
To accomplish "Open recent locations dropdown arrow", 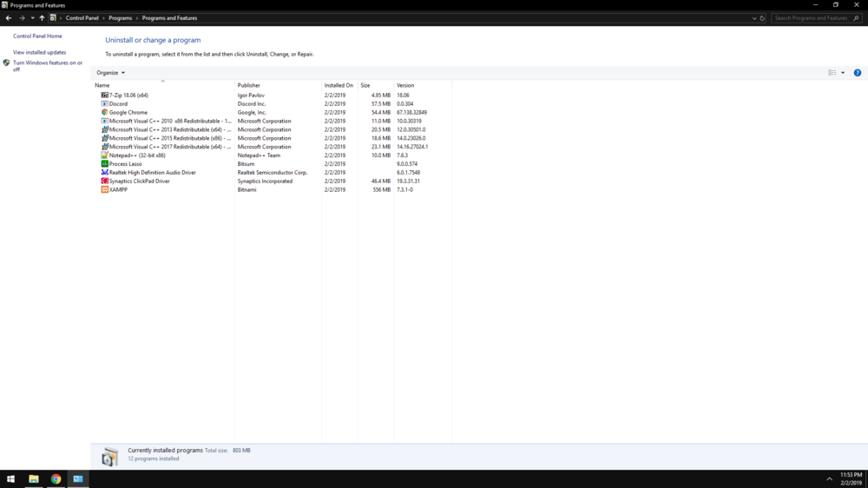I will click(x=33, y=17).
